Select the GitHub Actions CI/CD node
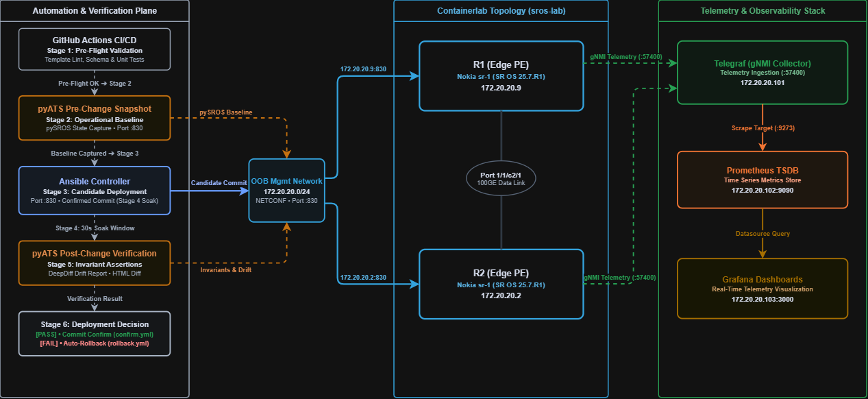Image resolution: width=868 pixels, height=399 pixels. 95,49
